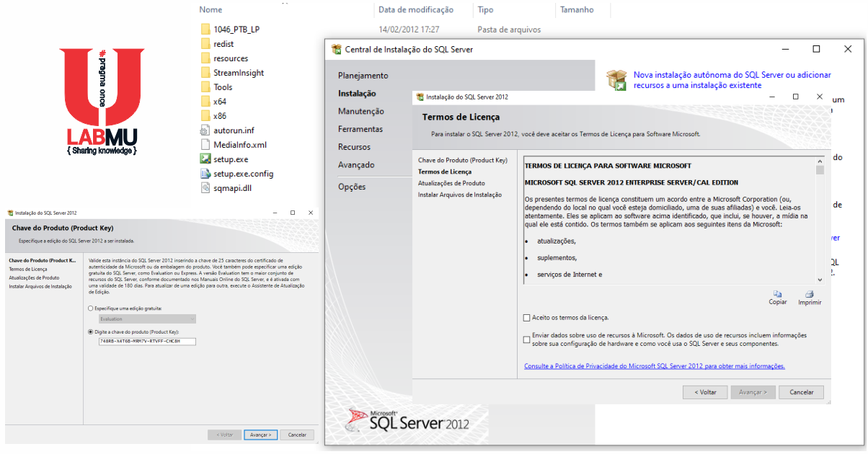Screen dimensions: 868x454
Task: Open Opções in Central de Instalação
Action: tap(352, 187)
